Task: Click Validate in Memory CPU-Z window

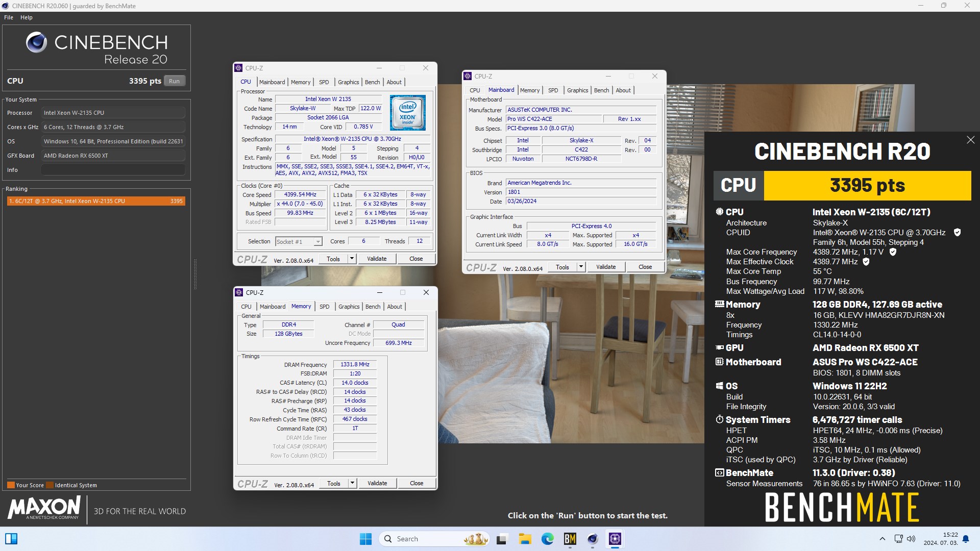Action: 378,483
